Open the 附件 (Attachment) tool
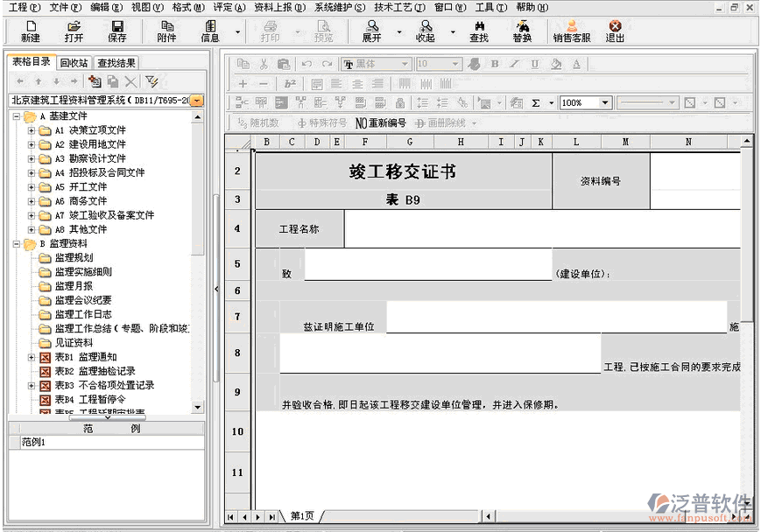 pyautogui.click(x=166, y=31)
